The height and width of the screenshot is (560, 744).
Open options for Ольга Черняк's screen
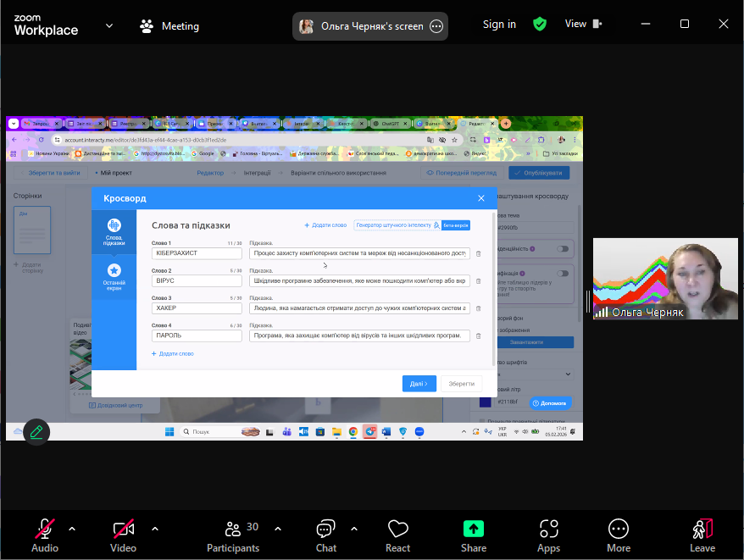[436, 26]
